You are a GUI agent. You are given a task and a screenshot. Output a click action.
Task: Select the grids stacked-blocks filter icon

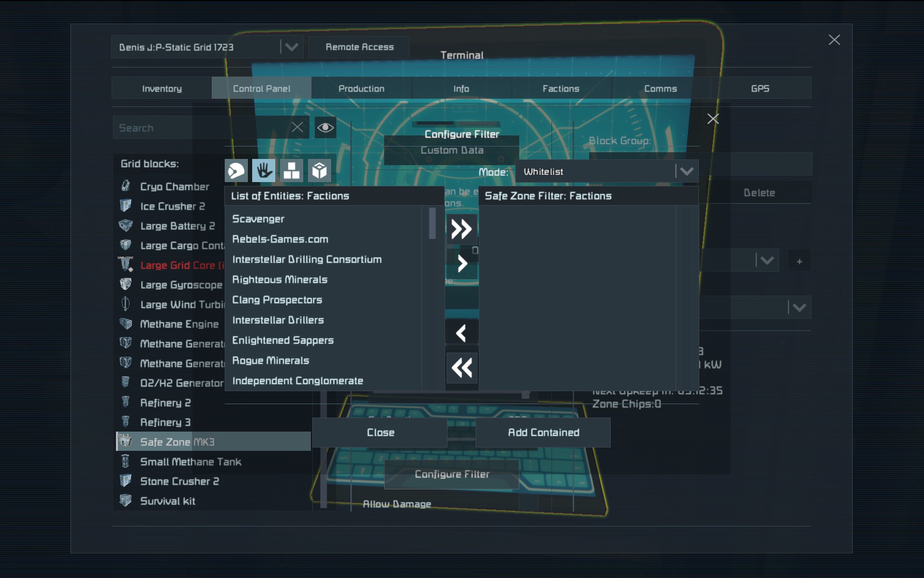coord(292,171)
